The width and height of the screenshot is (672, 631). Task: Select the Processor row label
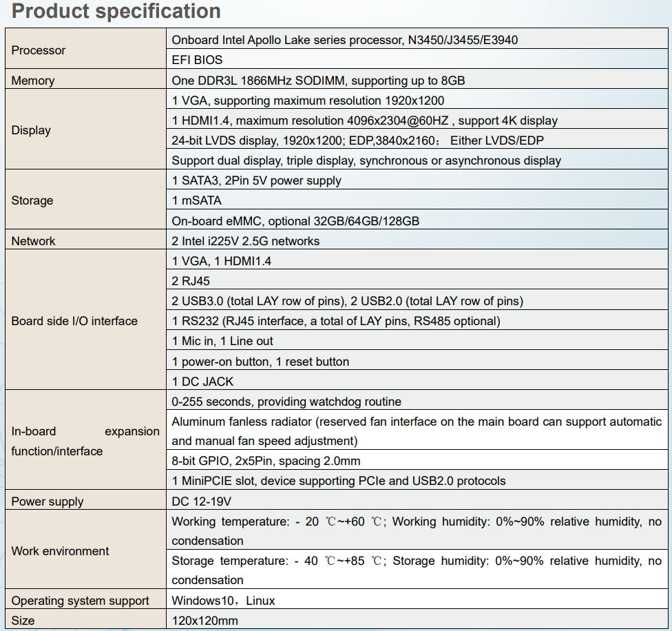39,50
